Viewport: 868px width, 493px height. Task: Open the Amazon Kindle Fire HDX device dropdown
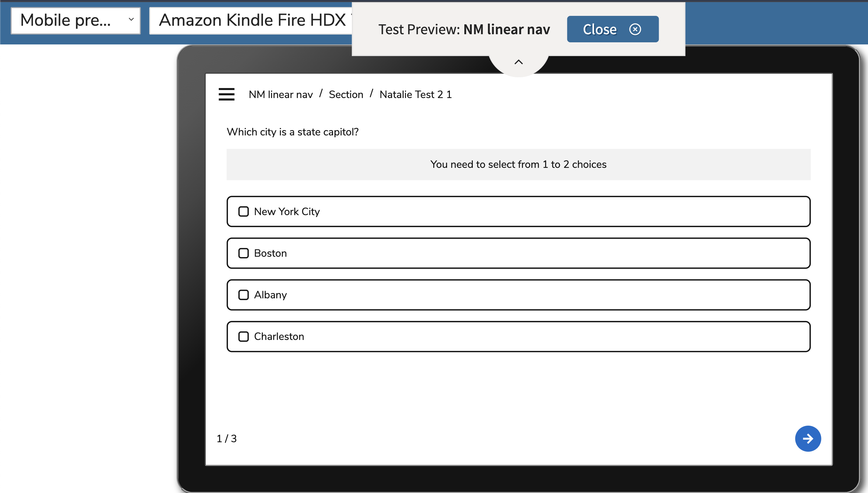pos(251,20)
